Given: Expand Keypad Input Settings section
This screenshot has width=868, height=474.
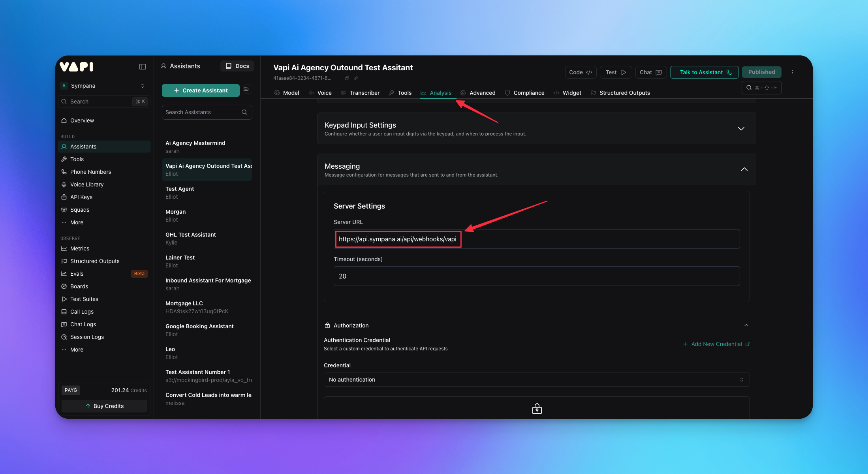Looking at the screenshot, I should pos(537,128).
